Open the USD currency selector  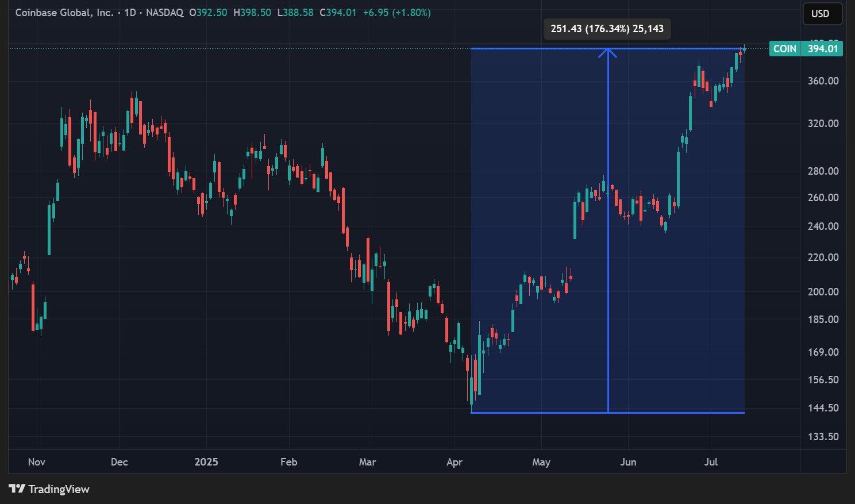coord(820,14)
